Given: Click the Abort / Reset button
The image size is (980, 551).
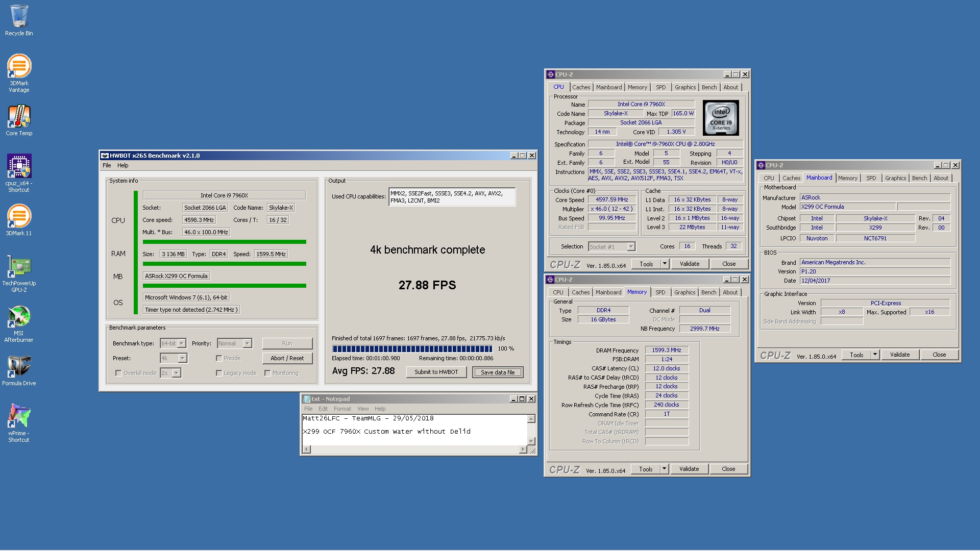Looking at the screenshot, I should 287,358.
